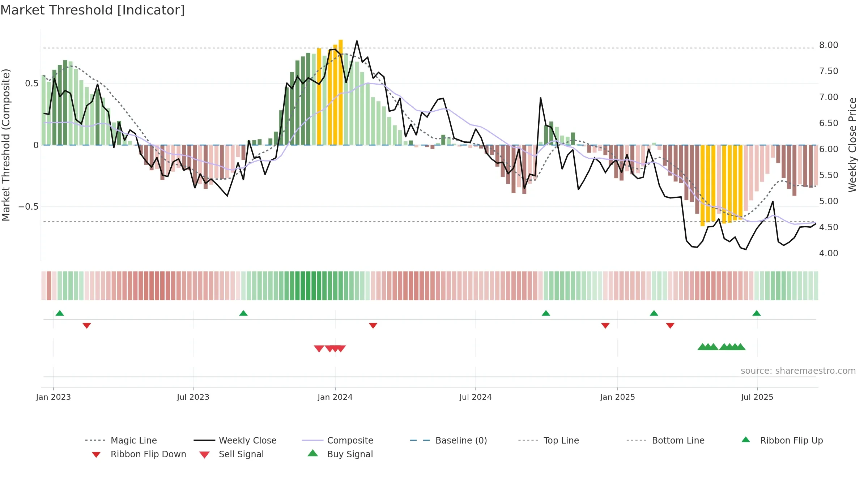Click the red Ribbon Flip Down legend triangle
Viewport: 868px width, 488px height.
96,455
